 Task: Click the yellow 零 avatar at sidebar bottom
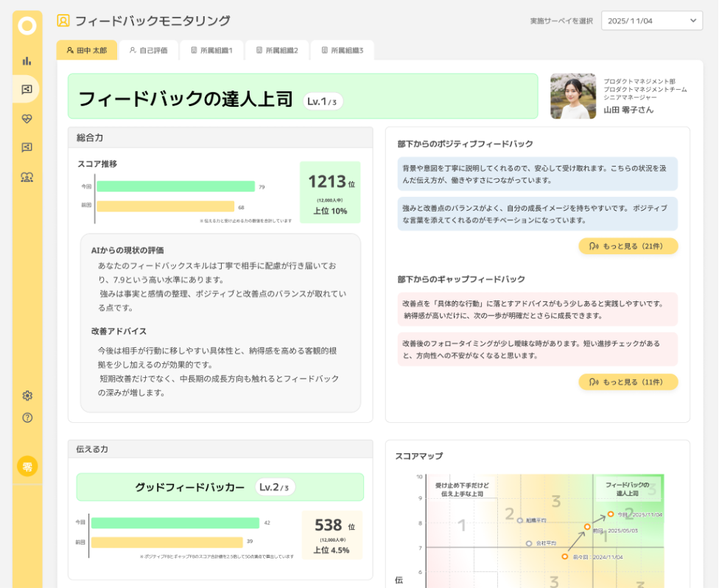27,466
